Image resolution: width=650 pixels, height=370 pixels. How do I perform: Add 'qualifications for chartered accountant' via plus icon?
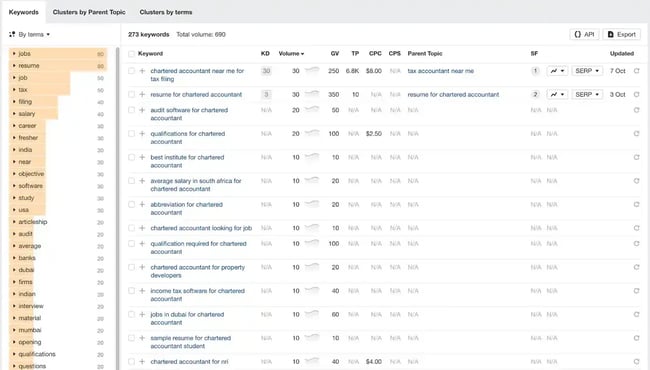[142, 134]
